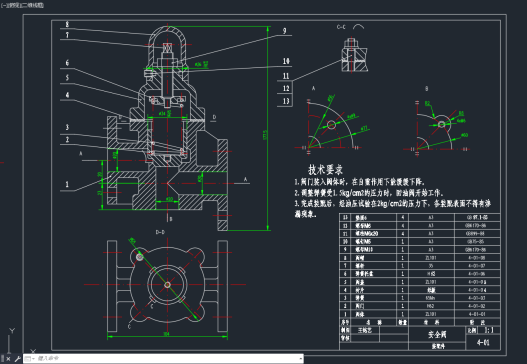Select scale value '1:1' in title block
The height and width of the screenshot is (364, 527).
[489, 330]
